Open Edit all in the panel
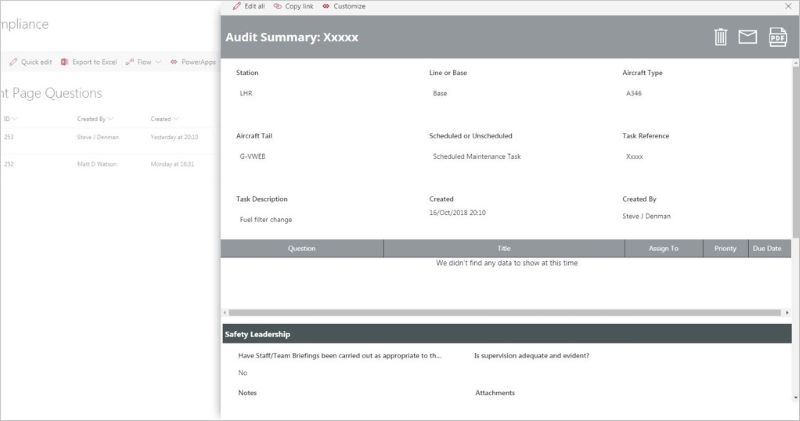Screen dimensions: 800x421 click(248, 6)
